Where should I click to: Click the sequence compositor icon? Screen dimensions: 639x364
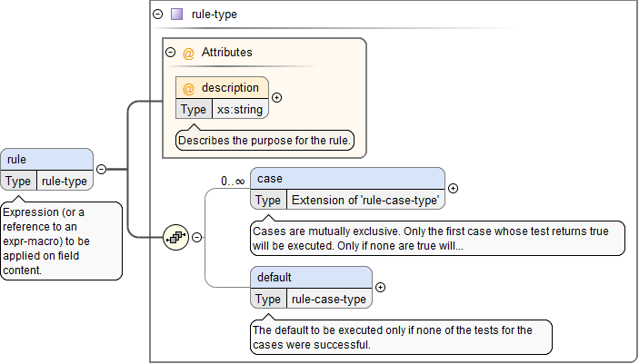pos(175,238)
